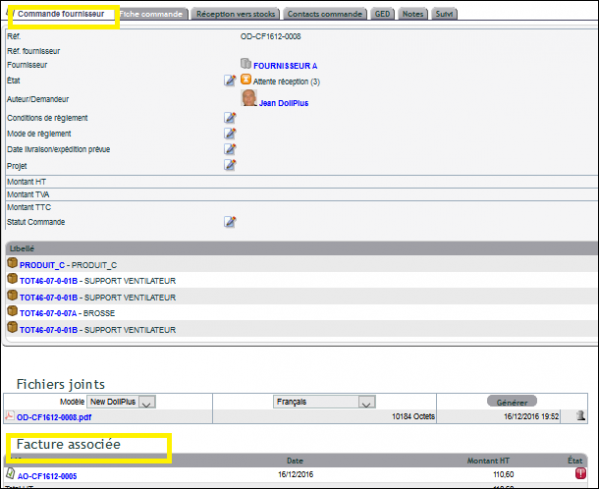The image size is (599, 489).
Task: Click the supplier building icon beside FOURNISSEUR A
Action: [246, 64]
